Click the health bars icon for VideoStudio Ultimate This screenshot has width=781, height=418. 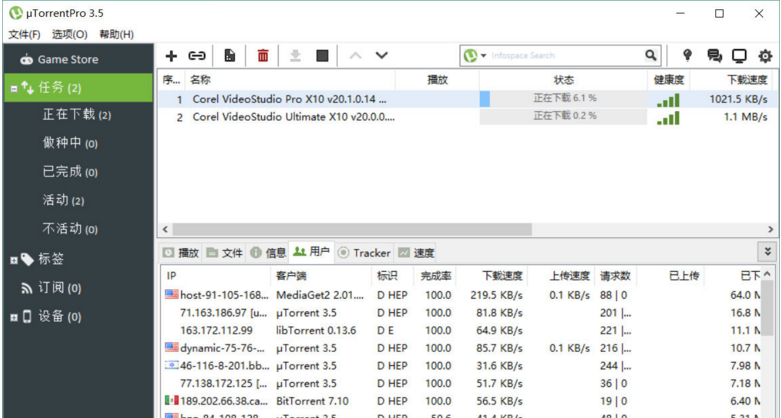(x=668, y=118)
